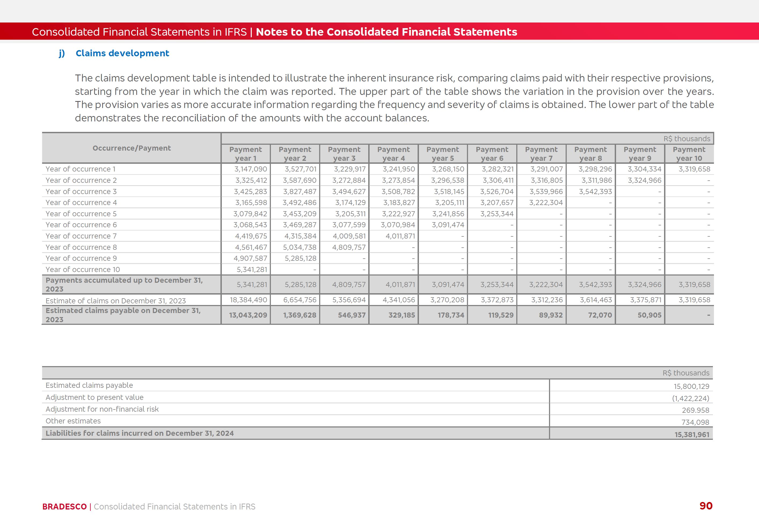This screenshot has height=532, width=759.
Task: Click value 3,147,090 in the first row
Action: tap(250, 169)
